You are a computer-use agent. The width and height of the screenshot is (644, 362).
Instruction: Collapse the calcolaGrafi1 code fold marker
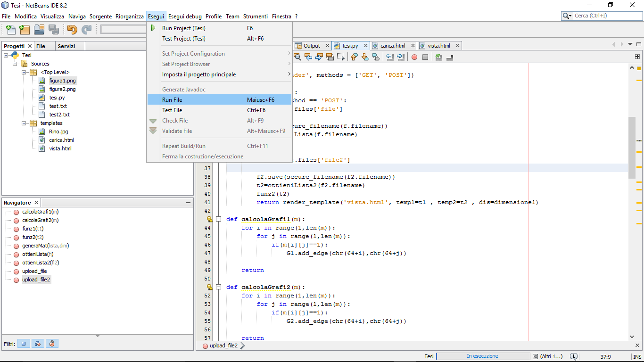click(x=219, y=219)
